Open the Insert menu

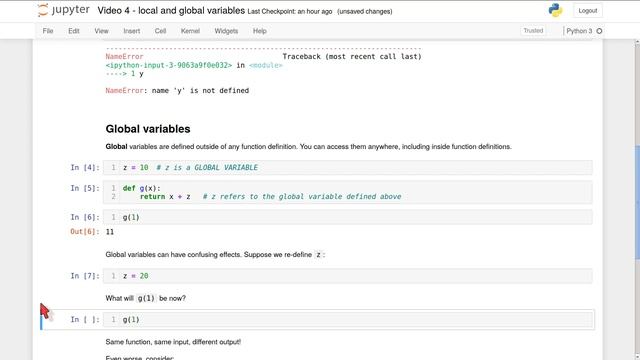(x=131, y=31)
